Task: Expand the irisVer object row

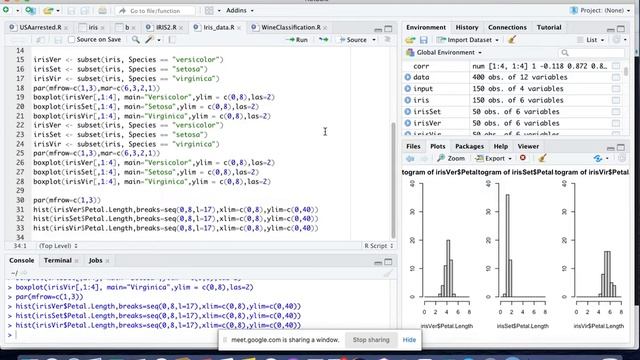Action: [x=408, y=123]
